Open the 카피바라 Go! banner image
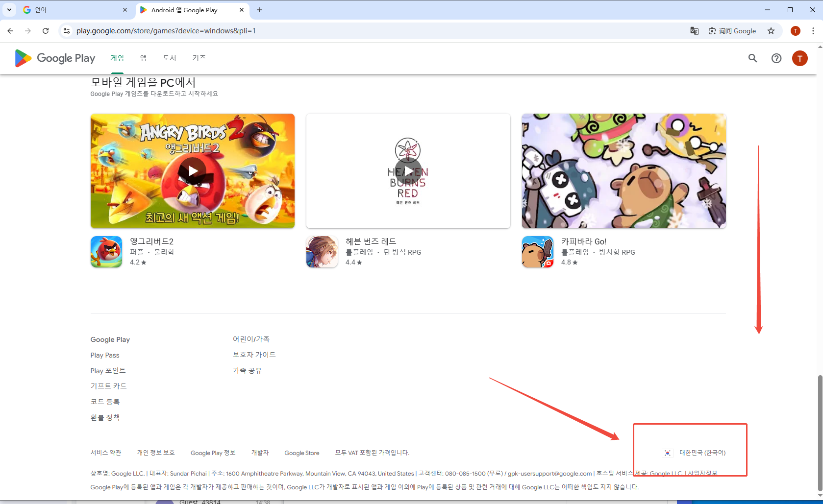This screenshot has height=504, width=823. click(x=623, y=171)
